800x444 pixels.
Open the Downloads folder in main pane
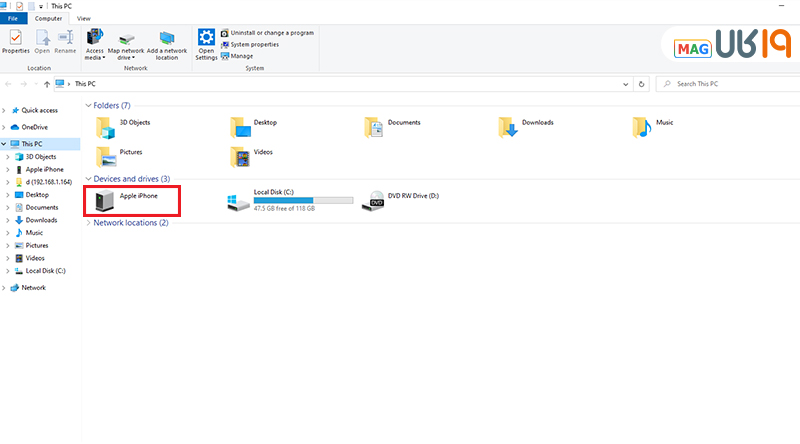[509, 127]
